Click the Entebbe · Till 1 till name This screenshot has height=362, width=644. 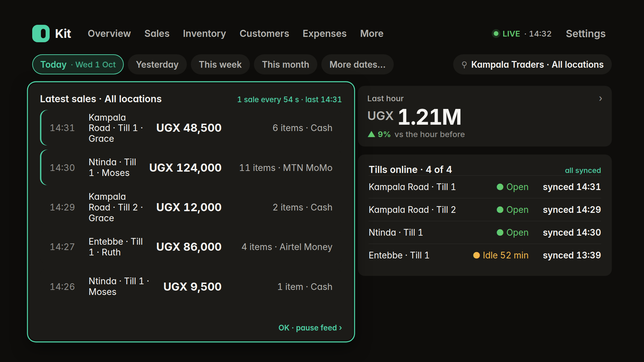399,255
